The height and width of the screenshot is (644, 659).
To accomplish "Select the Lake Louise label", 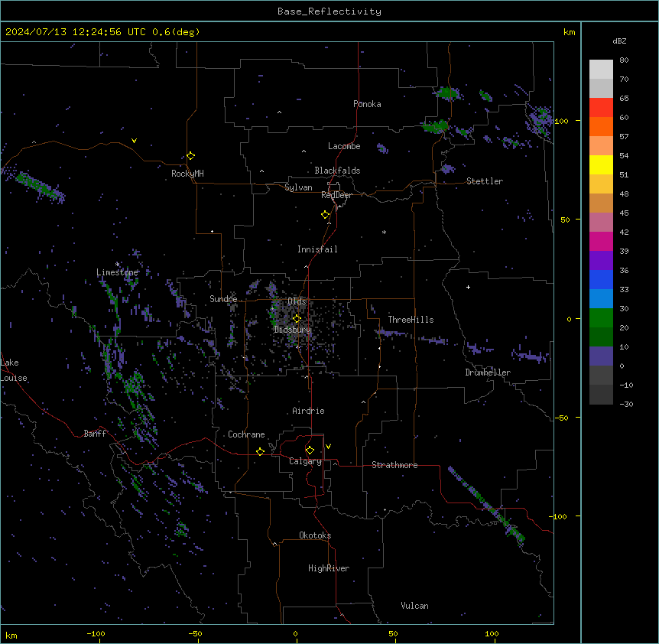I will coord(14,370).
